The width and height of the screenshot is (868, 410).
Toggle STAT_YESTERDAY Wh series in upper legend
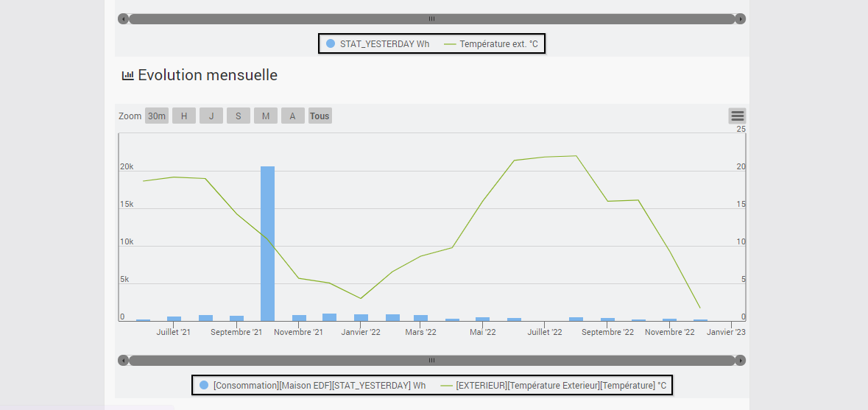[x=378, y=43]
